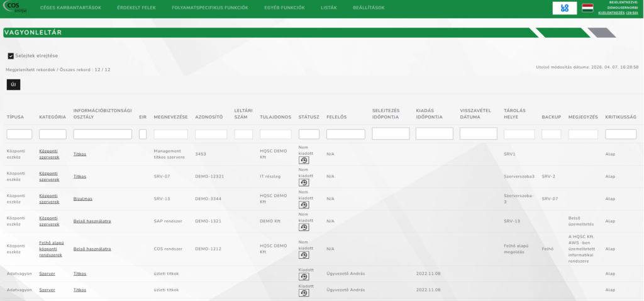Show status history for COS rendszer

(304, 255)
